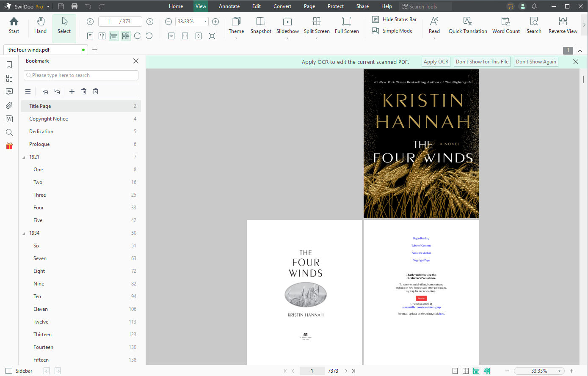Screen dimensions: 588x376
Task: Select the four winds.pdf document tab
Action: pos(46,50)
